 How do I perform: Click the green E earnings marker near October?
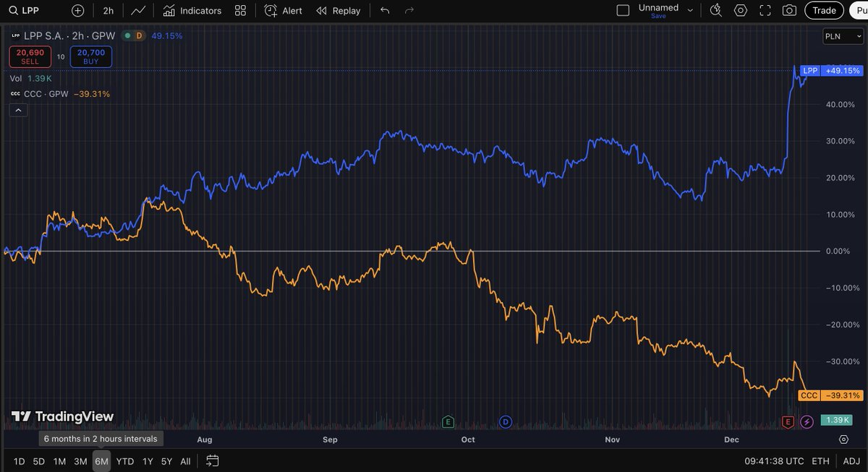pyautogui.click(x=448, y=421)
